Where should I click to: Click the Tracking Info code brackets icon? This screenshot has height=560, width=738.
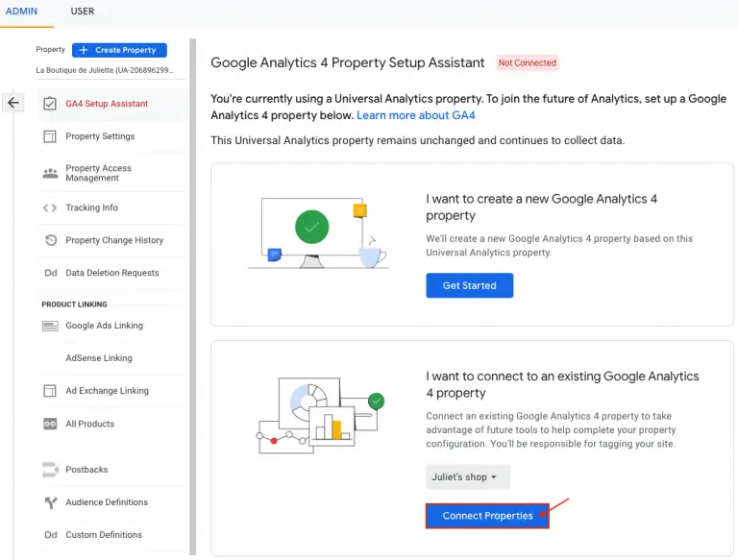[51, 207]
